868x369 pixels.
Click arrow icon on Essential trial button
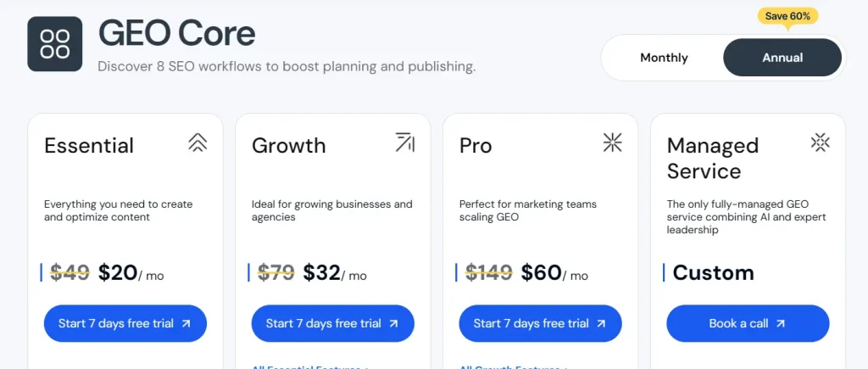point(186,323)
